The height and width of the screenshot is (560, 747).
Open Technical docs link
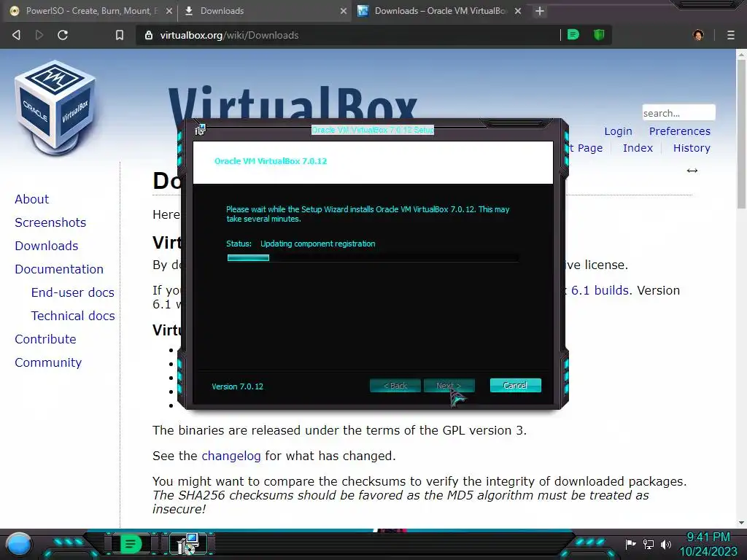click(73, 316)
